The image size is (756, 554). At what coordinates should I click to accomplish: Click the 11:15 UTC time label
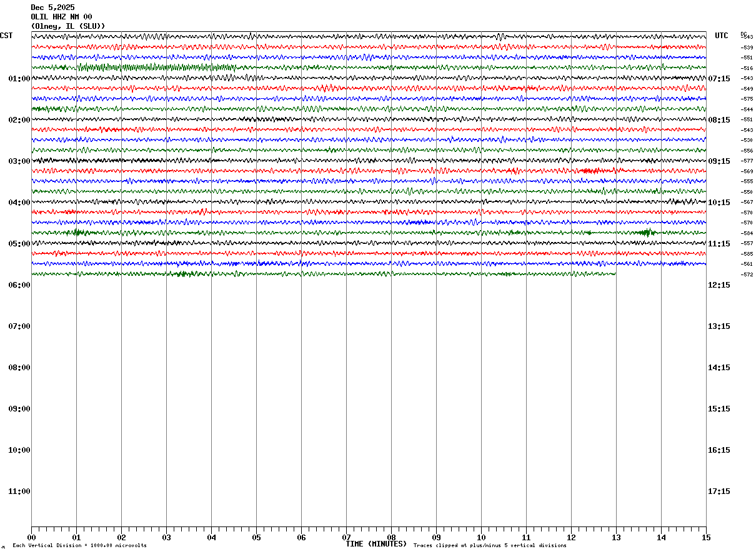pos(720,244)
